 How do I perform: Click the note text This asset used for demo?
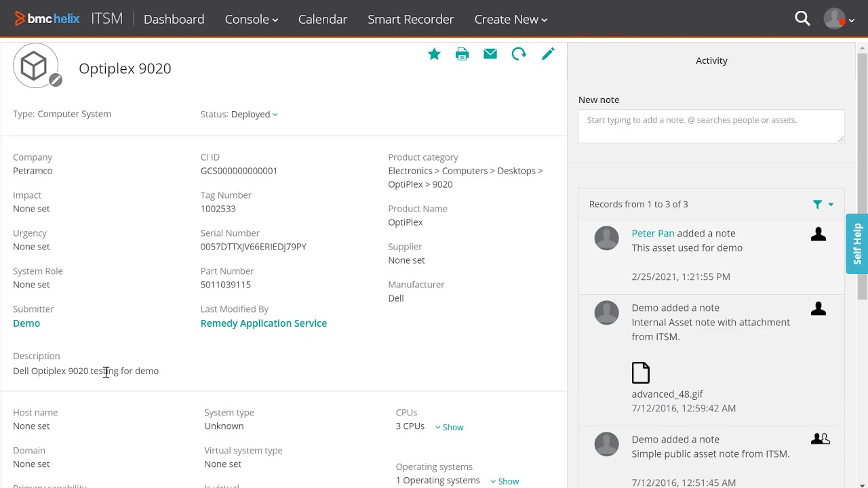pyautogui.click(x=687, y=247)
